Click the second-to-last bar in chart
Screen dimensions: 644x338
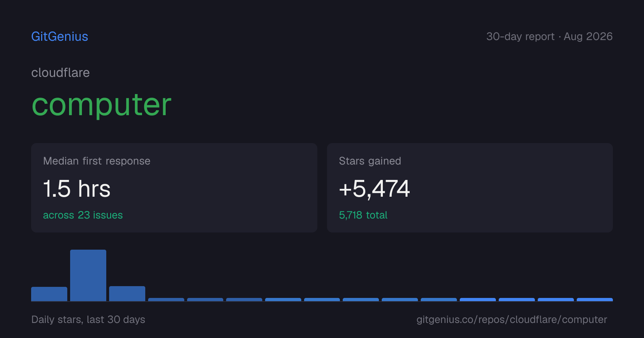pos(556,300)
